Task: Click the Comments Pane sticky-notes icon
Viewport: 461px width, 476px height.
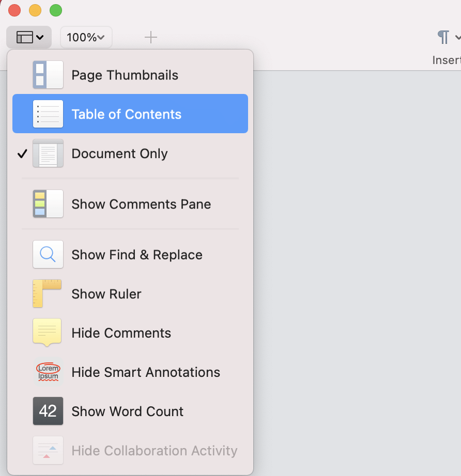Action: (48, 203)
